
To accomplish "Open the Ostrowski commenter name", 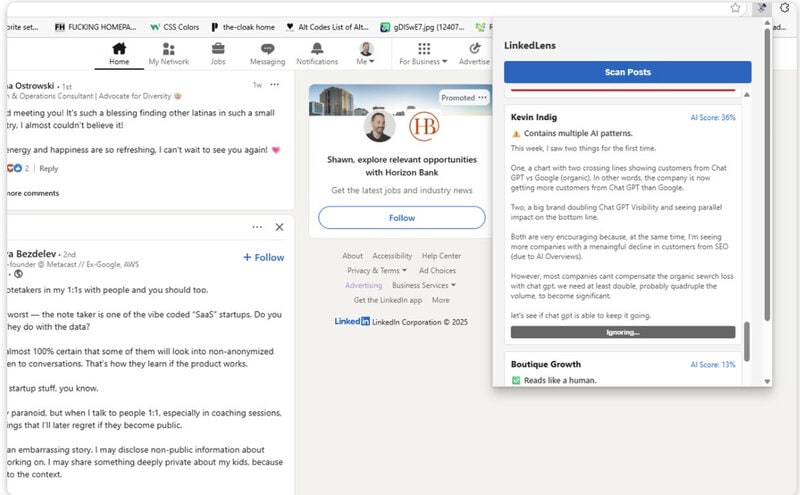I will pos(31,86).
